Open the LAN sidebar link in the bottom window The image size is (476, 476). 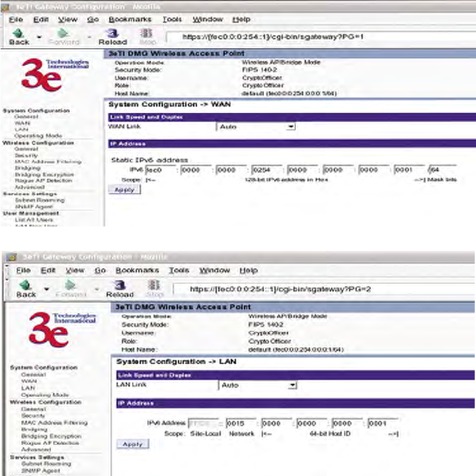28,388
